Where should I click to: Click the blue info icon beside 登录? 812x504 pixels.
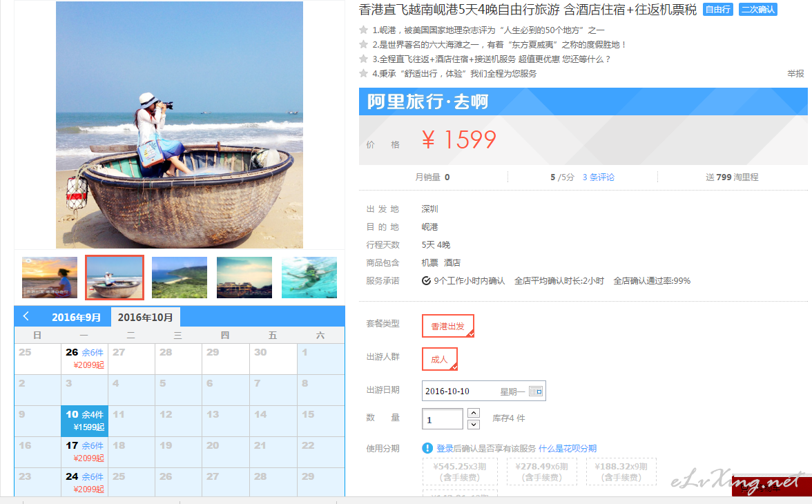(x=427, y=448)
